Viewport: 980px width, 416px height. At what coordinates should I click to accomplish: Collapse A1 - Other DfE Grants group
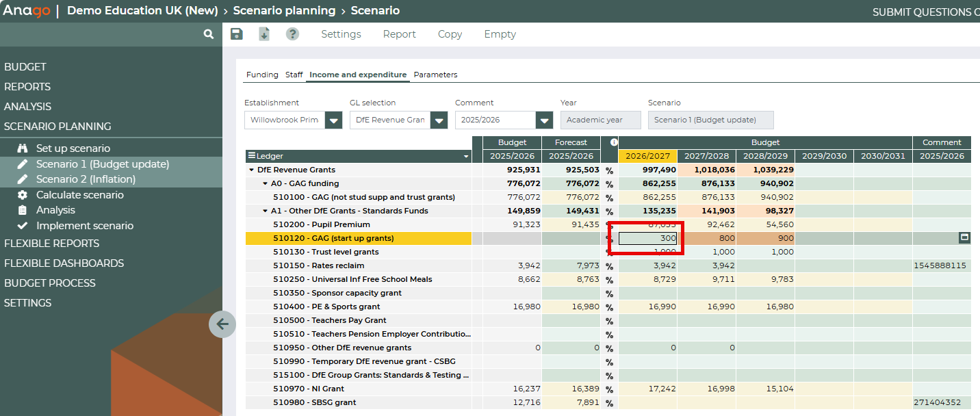pos(265,211)
